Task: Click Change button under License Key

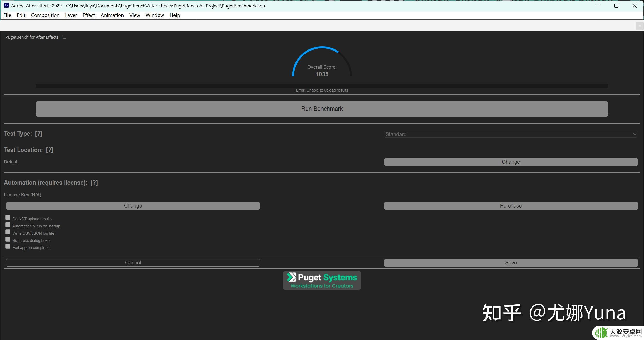Action: click(133, 206)
